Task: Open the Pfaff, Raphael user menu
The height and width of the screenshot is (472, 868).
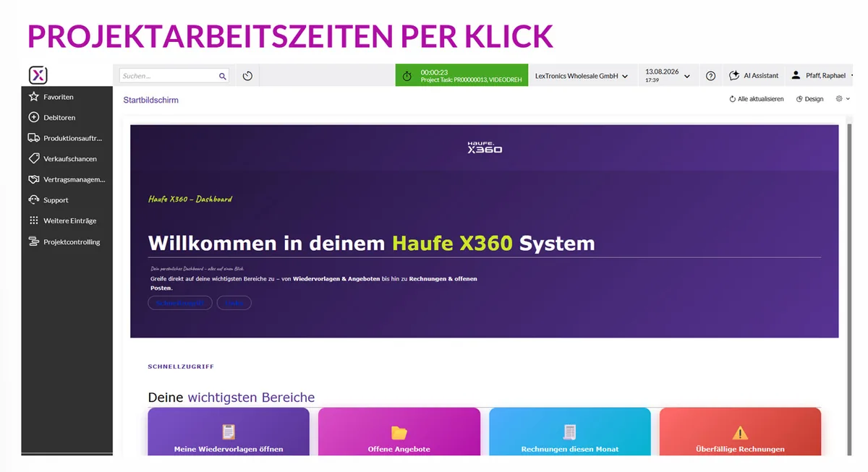Action: pos(822,76)
